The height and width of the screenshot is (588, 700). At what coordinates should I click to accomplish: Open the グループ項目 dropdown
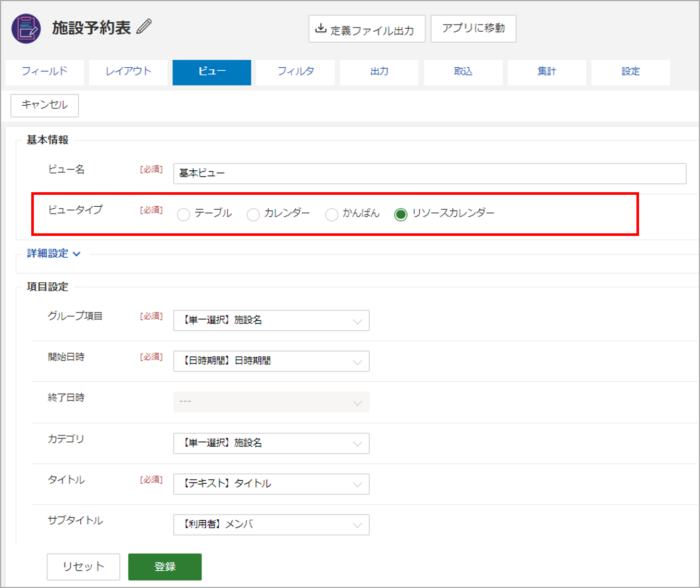[x=271, y=321]
